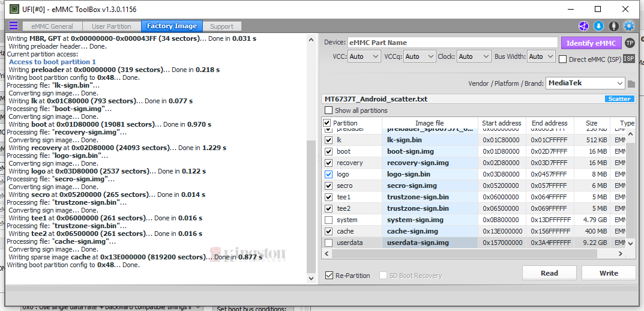
Task: Click the purple network globe icon
Action: tap(583, 26)
